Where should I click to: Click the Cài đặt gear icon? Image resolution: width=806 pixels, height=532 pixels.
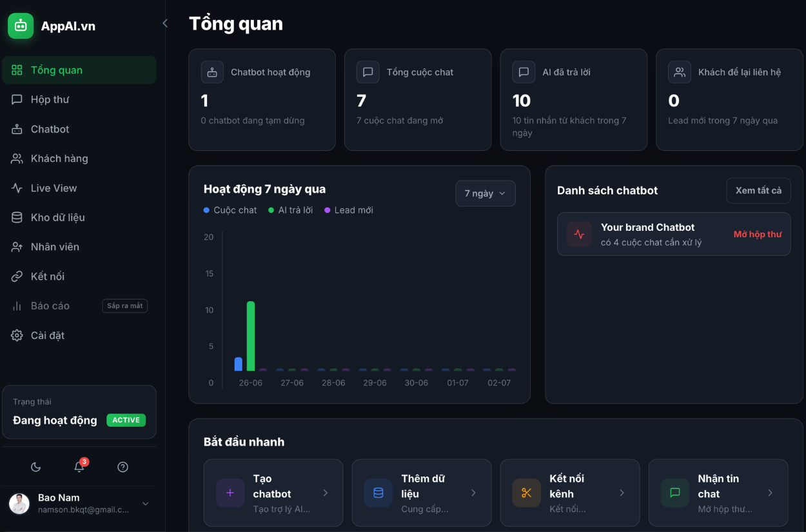(17, 335)
